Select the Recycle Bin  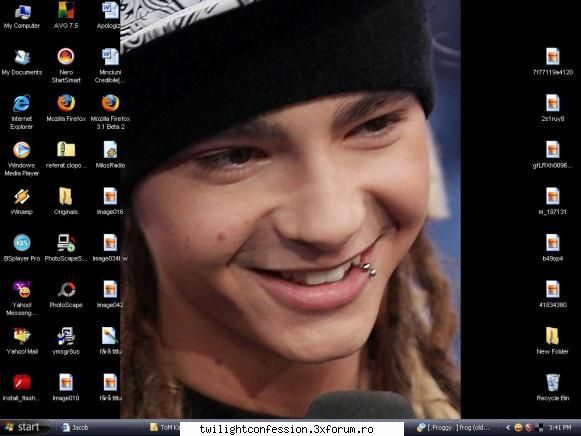pos(552,387)
